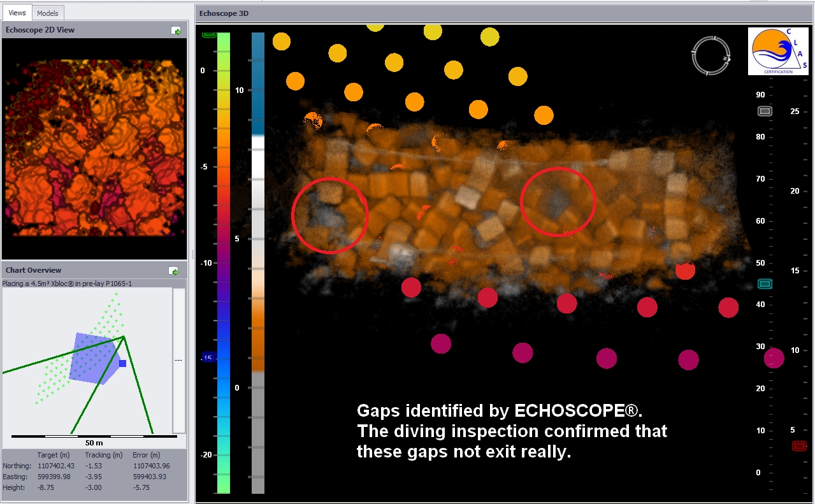This screenshot has height=504, width=815.
Task: Click the Chart Overview panel title
Action: pos(34,270)
